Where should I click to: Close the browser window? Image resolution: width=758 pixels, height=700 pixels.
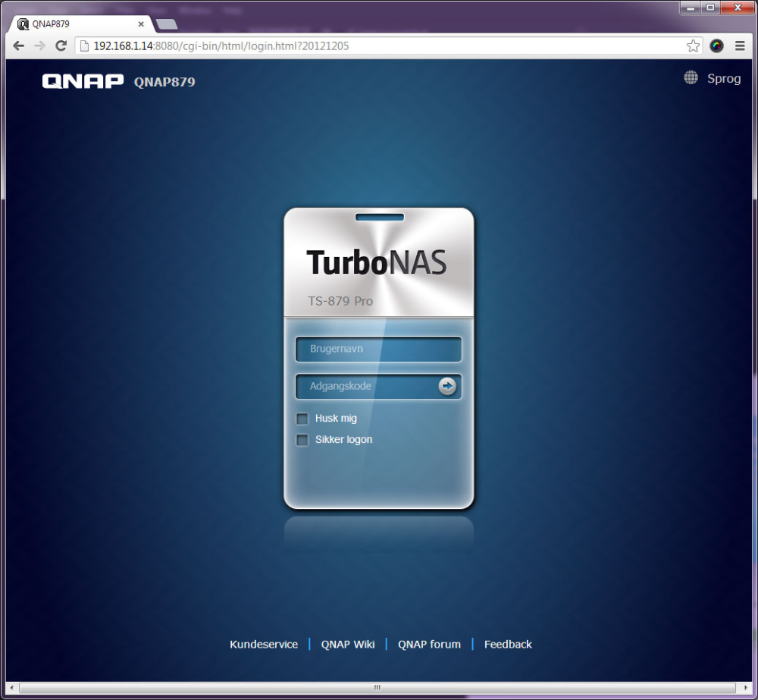(738, 8)
